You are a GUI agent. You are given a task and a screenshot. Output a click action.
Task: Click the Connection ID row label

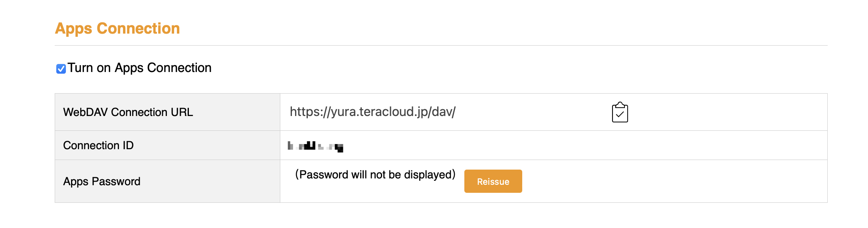click(98, 146)
